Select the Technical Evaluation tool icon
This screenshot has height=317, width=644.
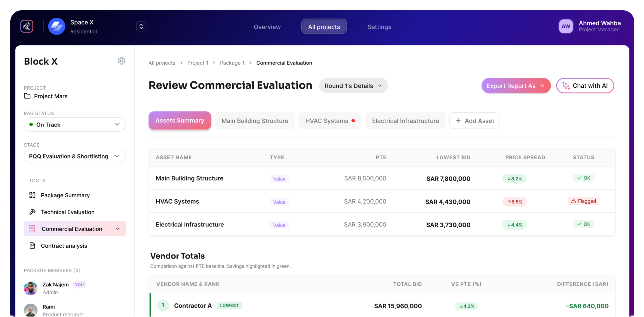[32, 212]
